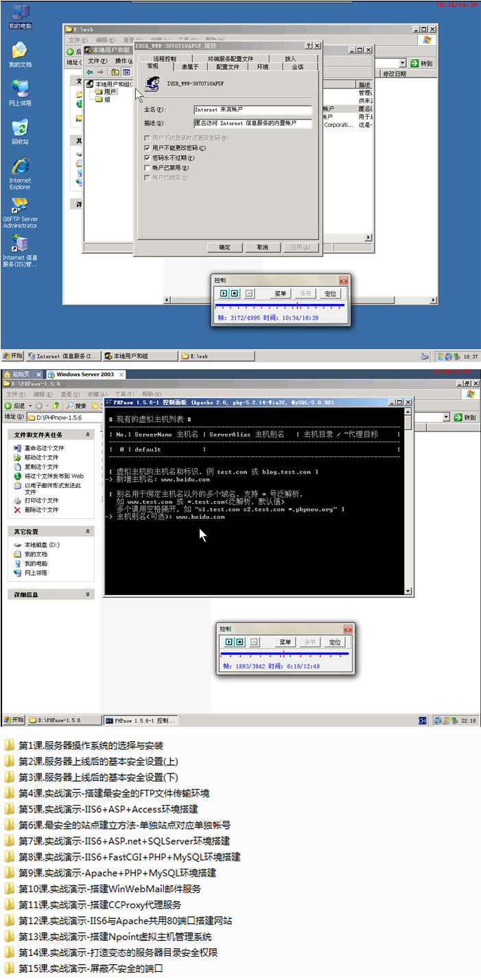Viewport: 481px width, 980px height.
Task: Open address dropdown in E:\web window
Action: [x=403, y=62]
